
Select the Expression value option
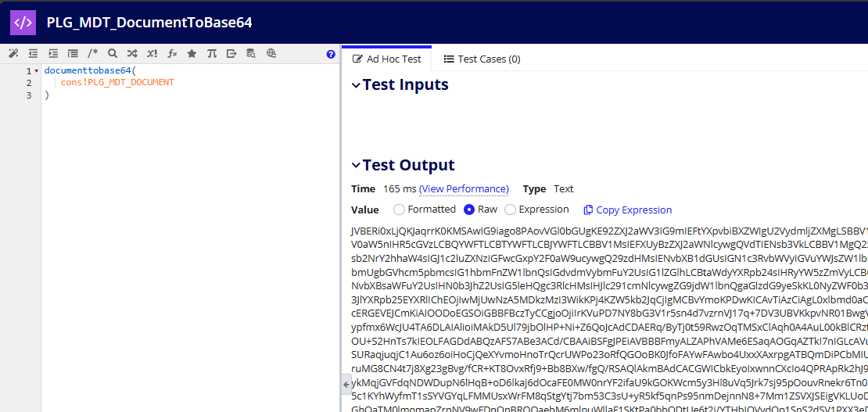[x=511, y=210]
